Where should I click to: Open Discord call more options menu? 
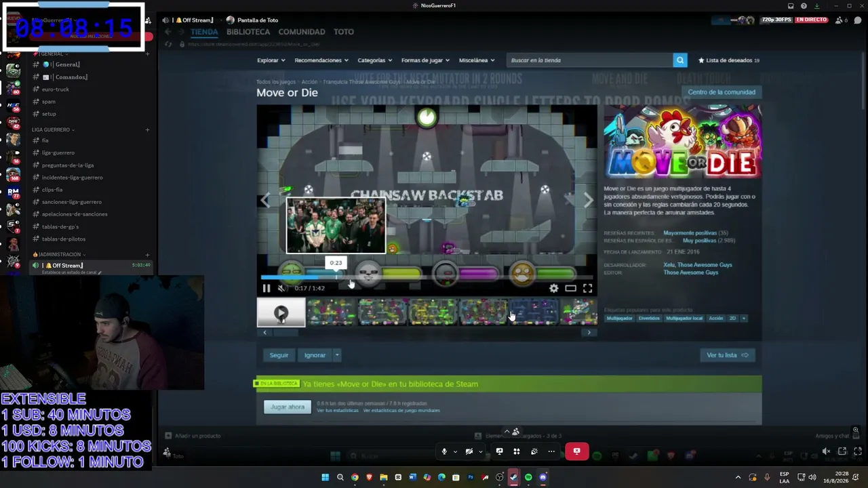[x=551, y=451]
